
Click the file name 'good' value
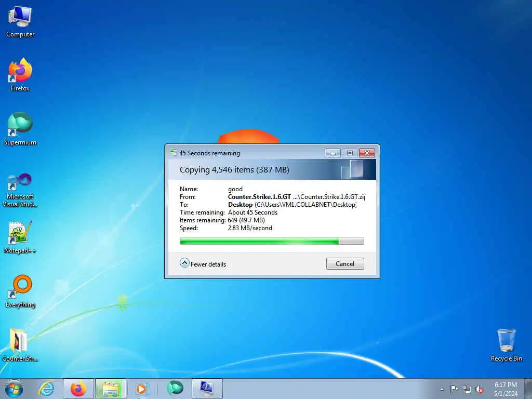(x=235, y=189)
